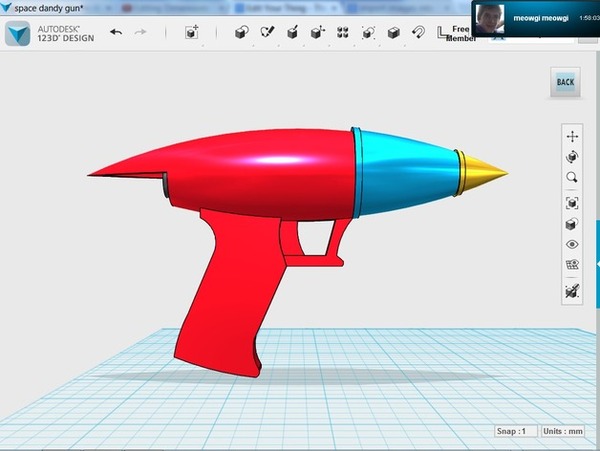Image resolution: width=600 pixels, height=451 pixels.
Task: Select the Orbit tool
Action: 572,157
